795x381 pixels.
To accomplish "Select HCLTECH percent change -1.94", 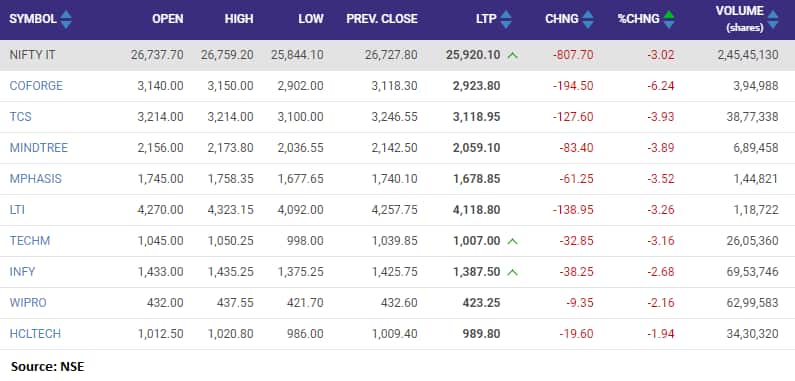I will click(661, 333).
